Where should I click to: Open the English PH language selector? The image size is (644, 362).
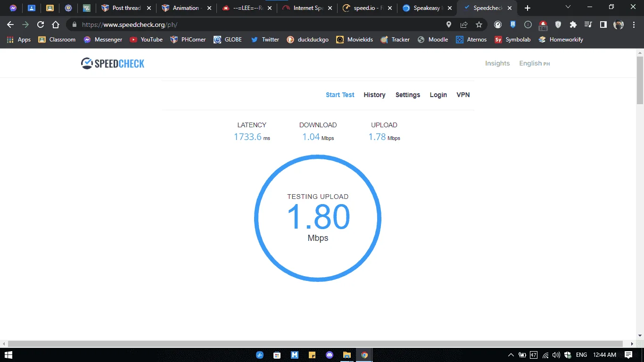point(534,63)
